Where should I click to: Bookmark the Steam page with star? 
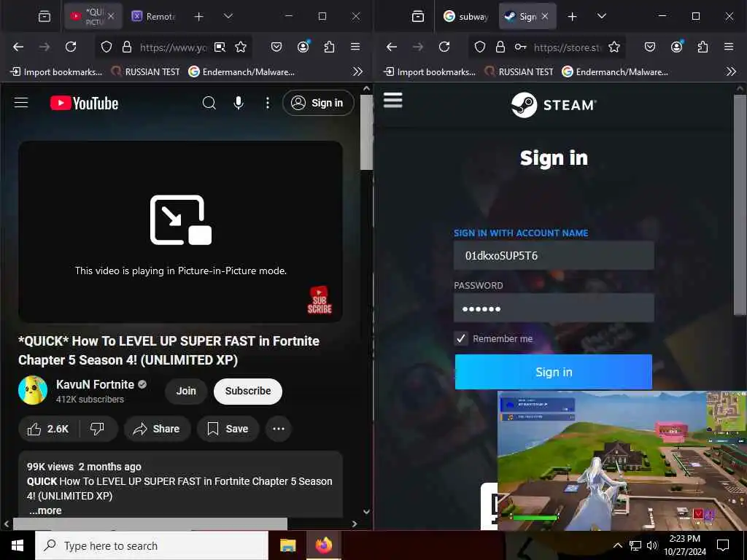pyautogui.click(x=614, y=47)
